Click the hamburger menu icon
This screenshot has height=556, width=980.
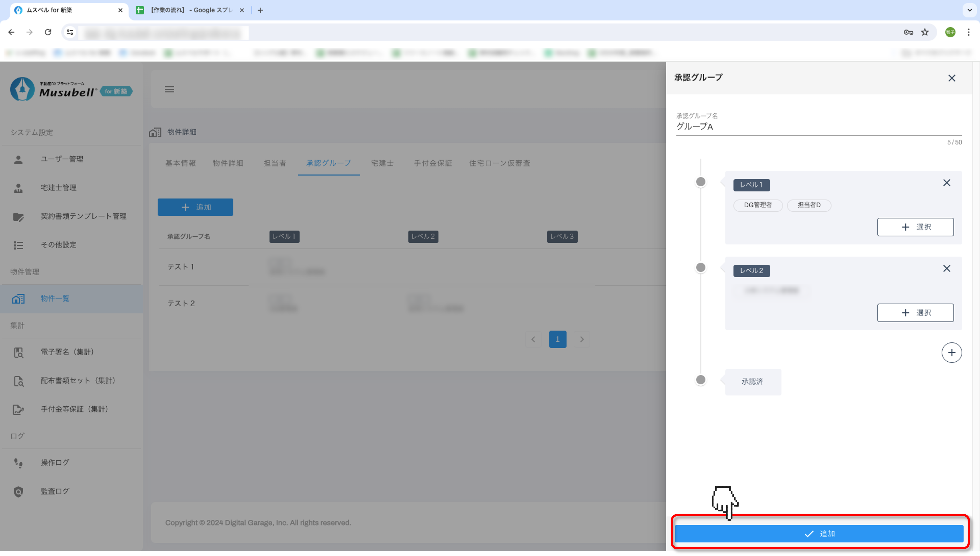point(169,89)
